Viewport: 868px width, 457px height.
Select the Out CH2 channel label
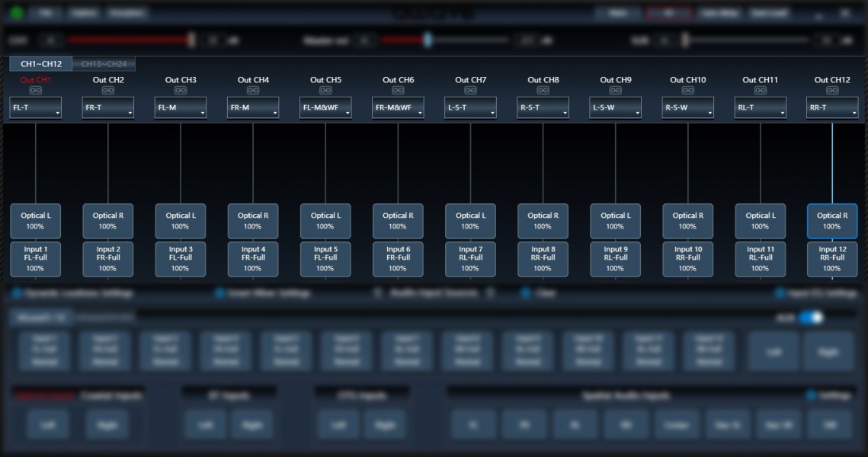(x=108, y=80)
